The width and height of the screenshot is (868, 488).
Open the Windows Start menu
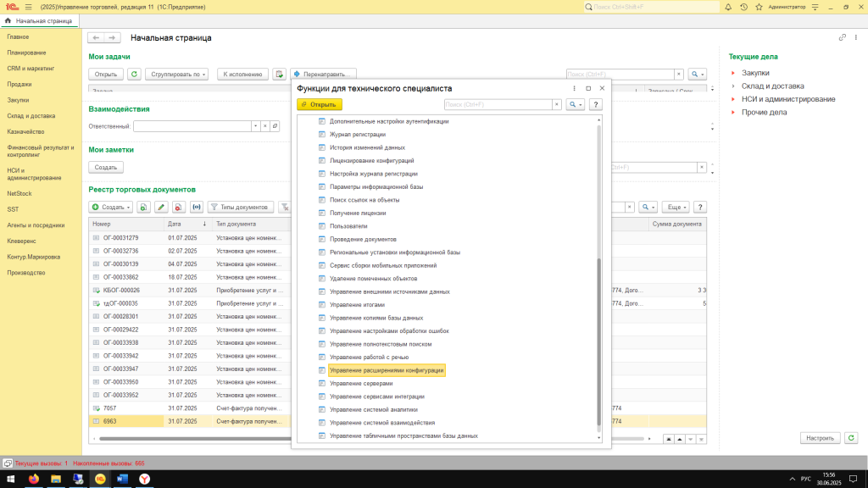(10, 480)
